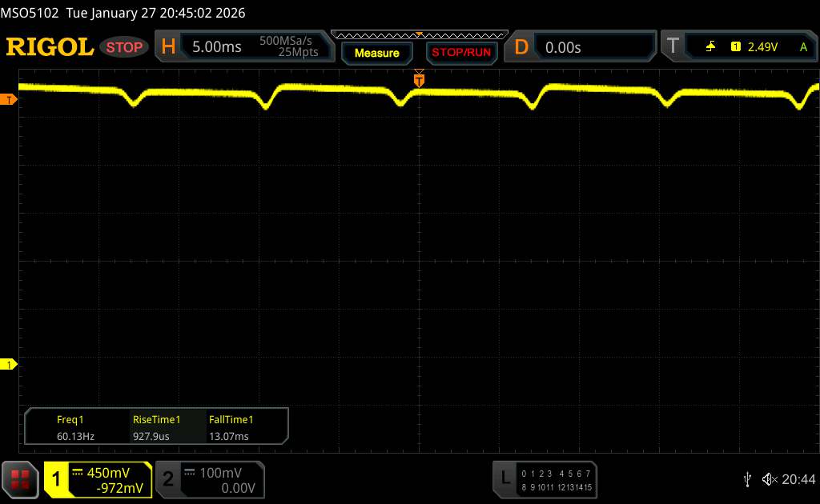The height and width of the screenshot is (504, 820).
Task: Click the rising edge trigger type icon
Action: click(x=710, y=47)
